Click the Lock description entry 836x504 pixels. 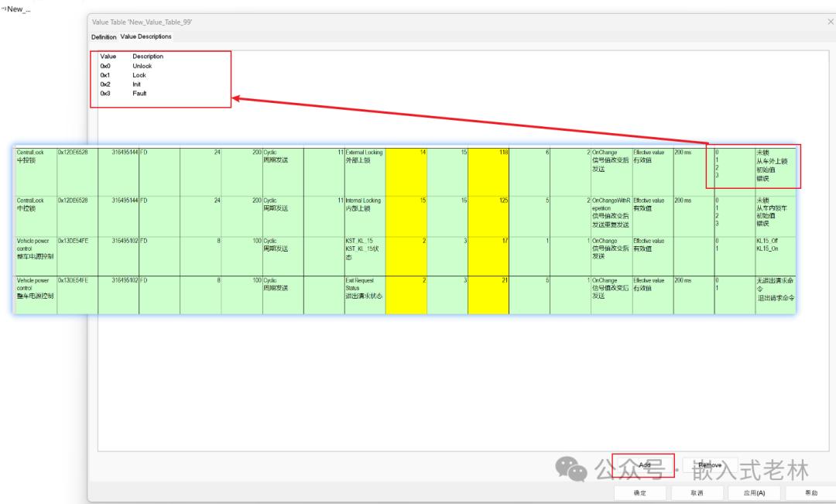(x=139, y=75)
